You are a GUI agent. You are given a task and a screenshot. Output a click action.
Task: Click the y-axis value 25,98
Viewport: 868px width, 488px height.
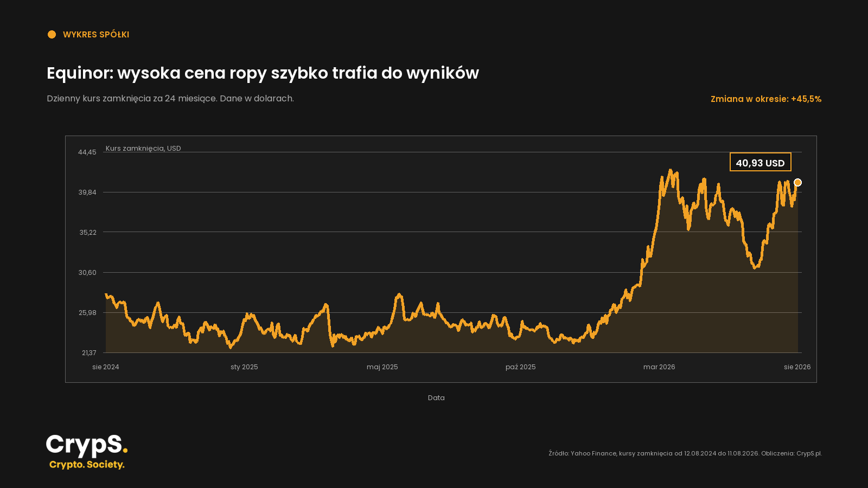pos(87,313)
